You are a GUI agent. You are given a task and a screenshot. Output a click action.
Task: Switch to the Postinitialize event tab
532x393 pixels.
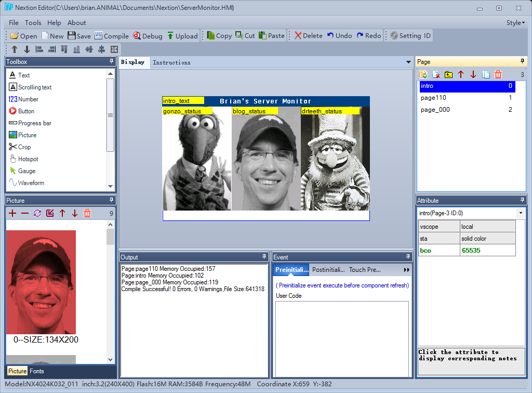pyautogui.click(x=328, y=270)
